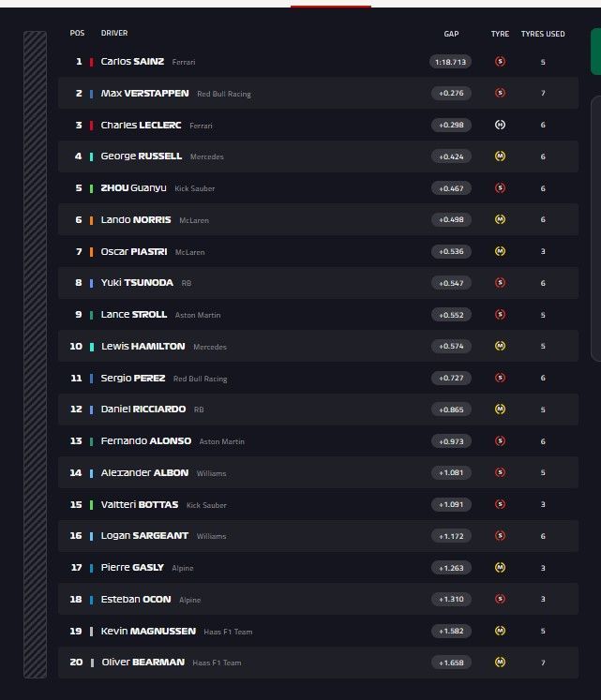Select Oscar Piastri's medium tyre icon
Image resolution: width=601 pixels, height=700 pixels.
500,251
